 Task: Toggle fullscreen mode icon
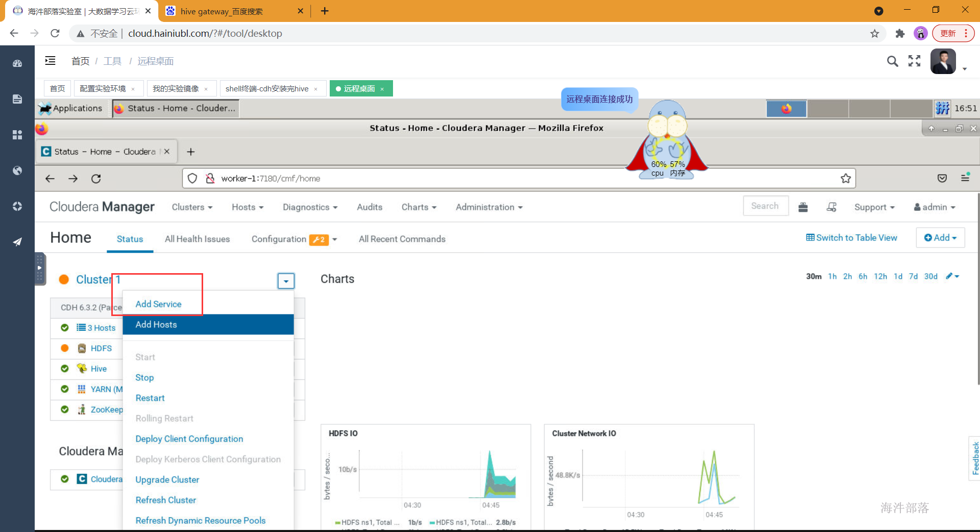point(915,61)
